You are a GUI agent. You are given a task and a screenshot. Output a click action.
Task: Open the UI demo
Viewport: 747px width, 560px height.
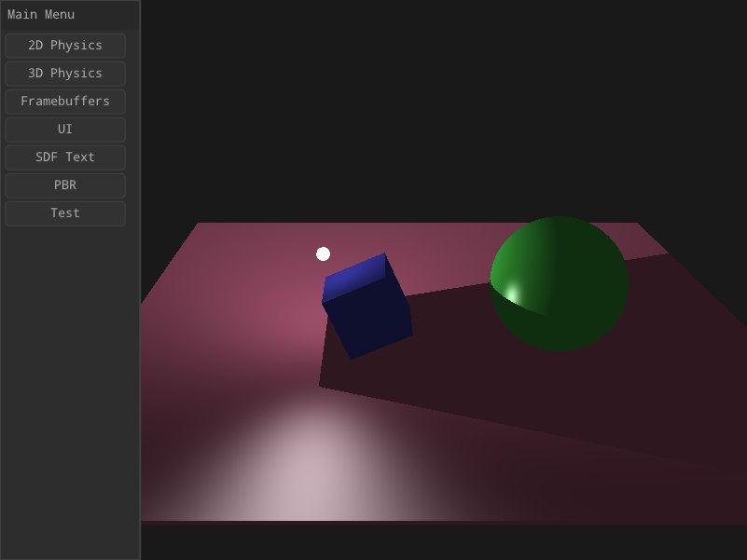pyautogui.click(x=65, y=130)
